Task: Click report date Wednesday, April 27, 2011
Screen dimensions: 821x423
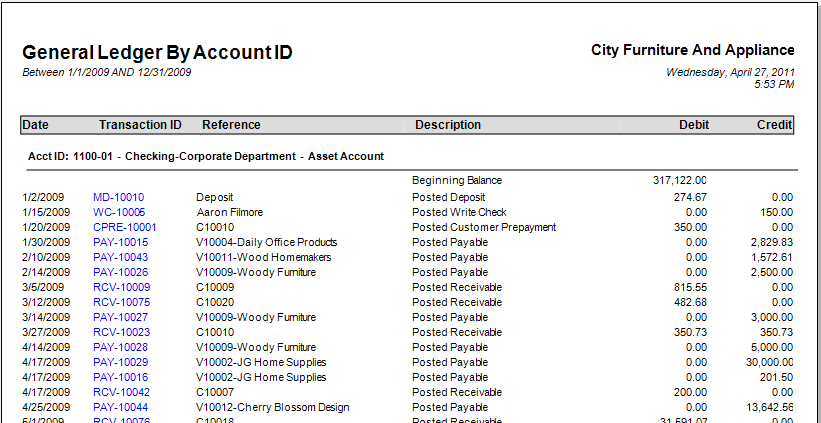Action: 730,72
